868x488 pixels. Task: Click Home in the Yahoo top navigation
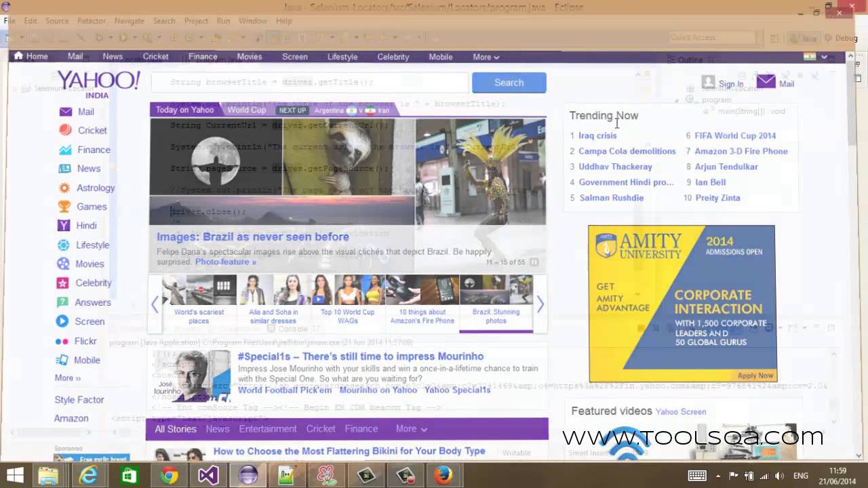coord(31,57)
